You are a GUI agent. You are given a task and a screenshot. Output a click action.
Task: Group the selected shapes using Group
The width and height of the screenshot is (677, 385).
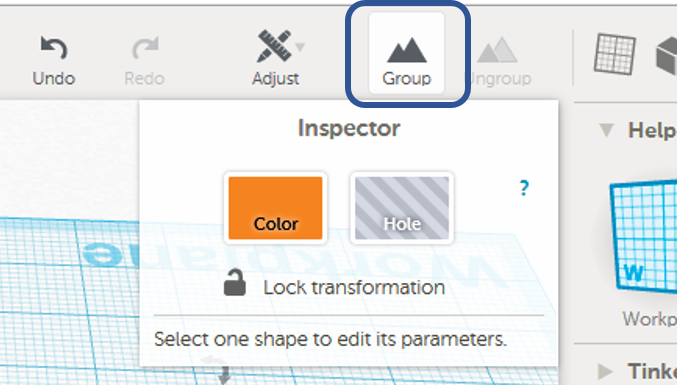click(x=406, y=53)
